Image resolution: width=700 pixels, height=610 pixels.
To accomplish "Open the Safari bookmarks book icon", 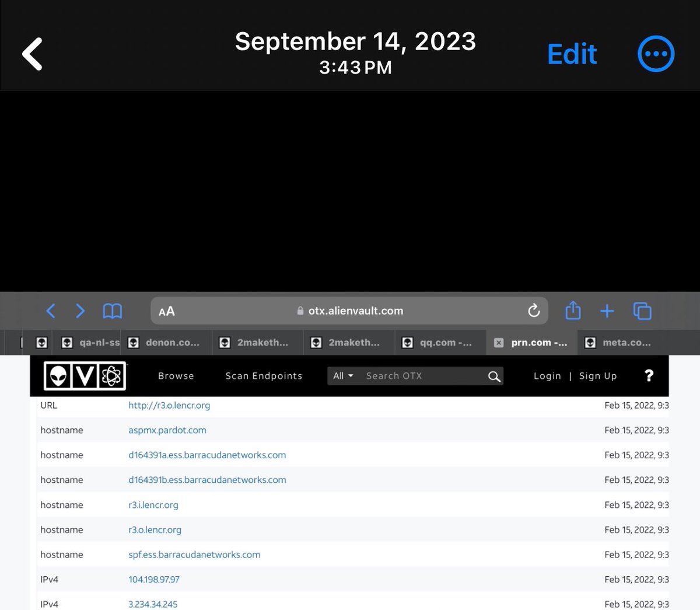I will (x=112, y=311).
